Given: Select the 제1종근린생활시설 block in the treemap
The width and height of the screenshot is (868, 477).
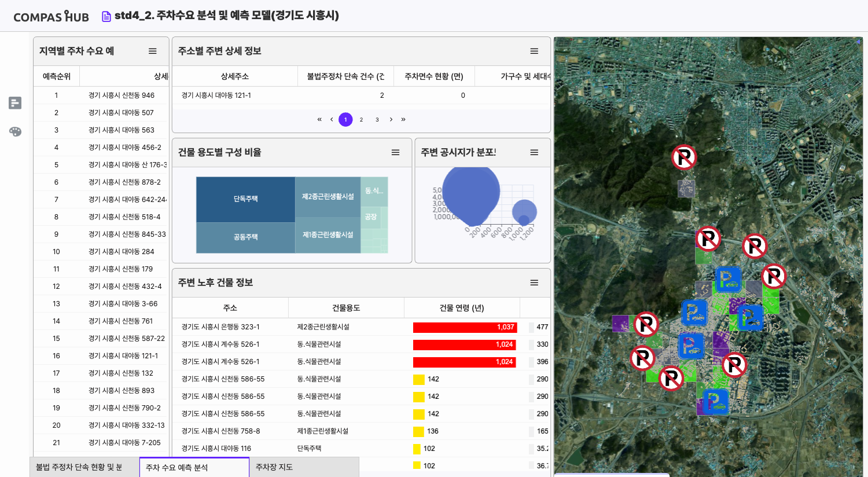Looking at the screenshot, I should 328,235.
